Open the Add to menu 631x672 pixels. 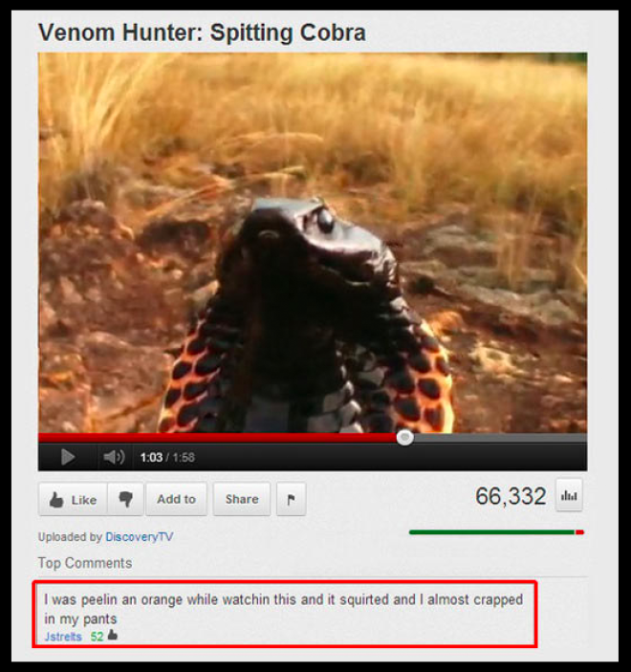coord(176,499)
